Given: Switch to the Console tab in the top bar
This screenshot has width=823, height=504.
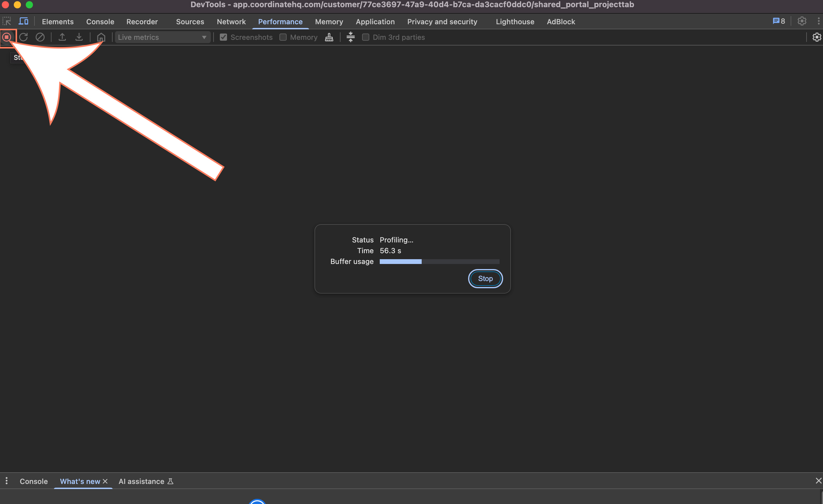Looking at the screenshot, I should click(100, 22).
